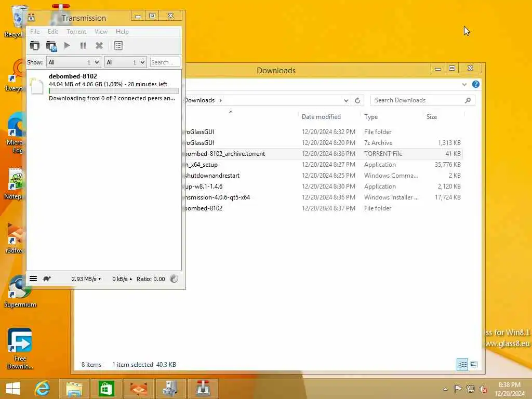This screenshot has height=399, width=532.
Task: Expand the Explorer ribbon chevron
Action: point(464,85)
